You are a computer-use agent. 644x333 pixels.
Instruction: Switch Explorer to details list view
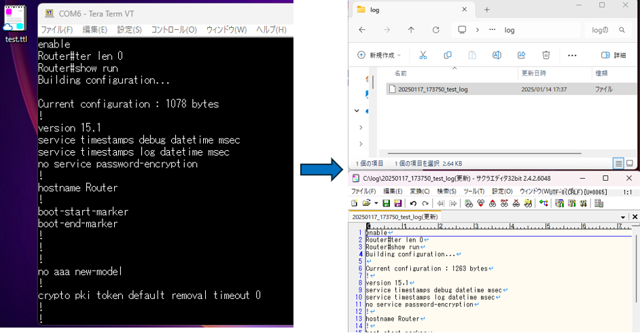pyautogui.click(x=619, y=163)
